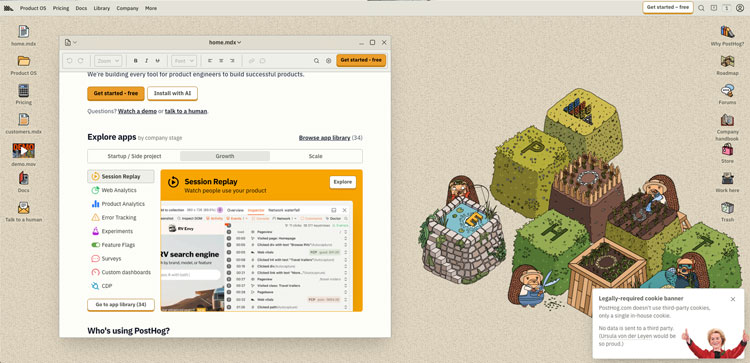The image size is (750, 363).
Task: Open the Pricing menu item
Action: point(61,8)
